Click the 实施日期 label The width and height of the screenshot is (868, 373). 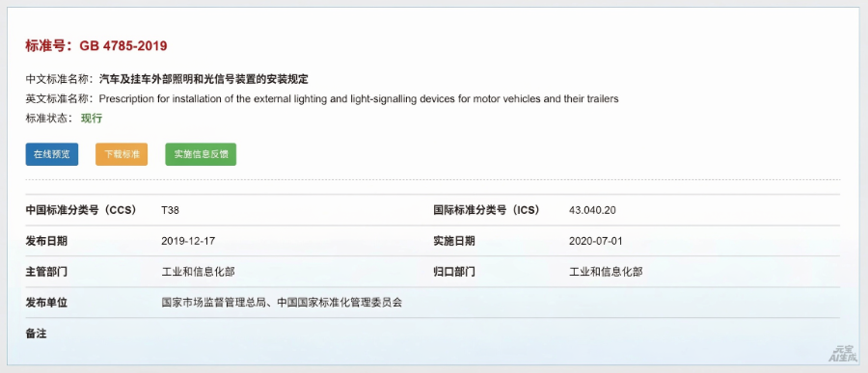[454, 241]
